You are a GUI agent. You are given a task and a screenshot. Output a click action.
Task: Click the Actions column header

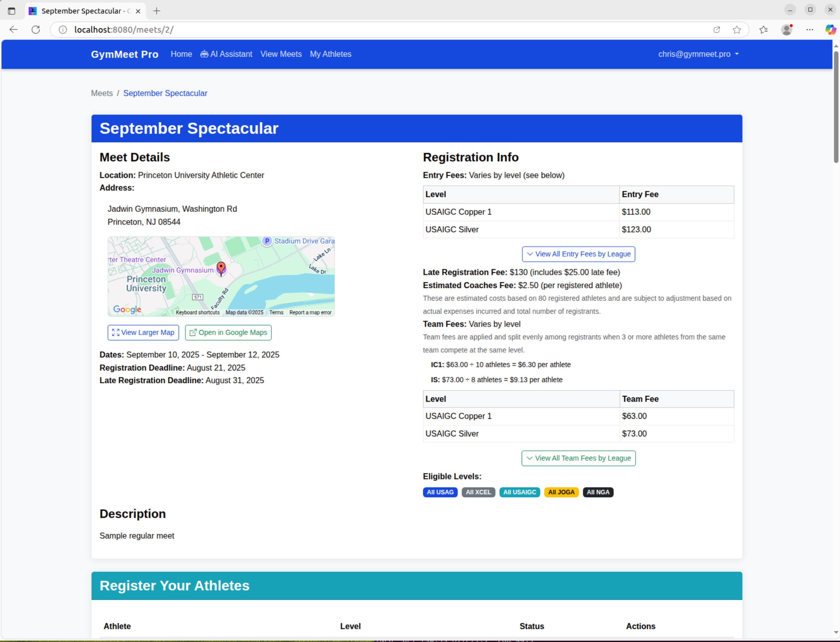coord(640,626)
